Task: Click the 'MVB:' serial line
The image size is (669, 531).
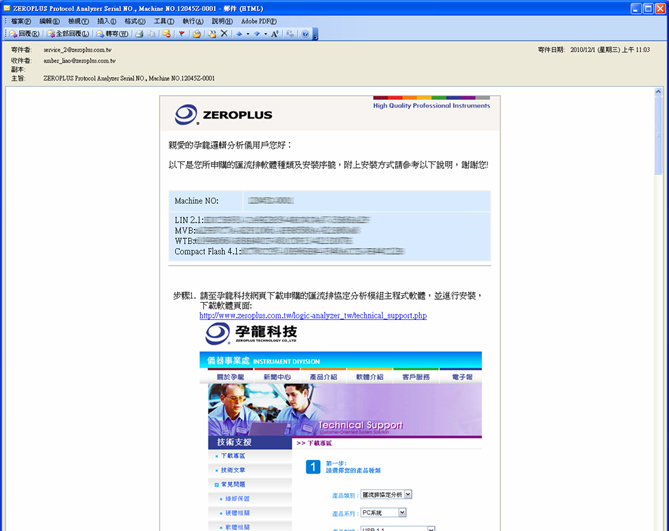Action: pos(268,231)
